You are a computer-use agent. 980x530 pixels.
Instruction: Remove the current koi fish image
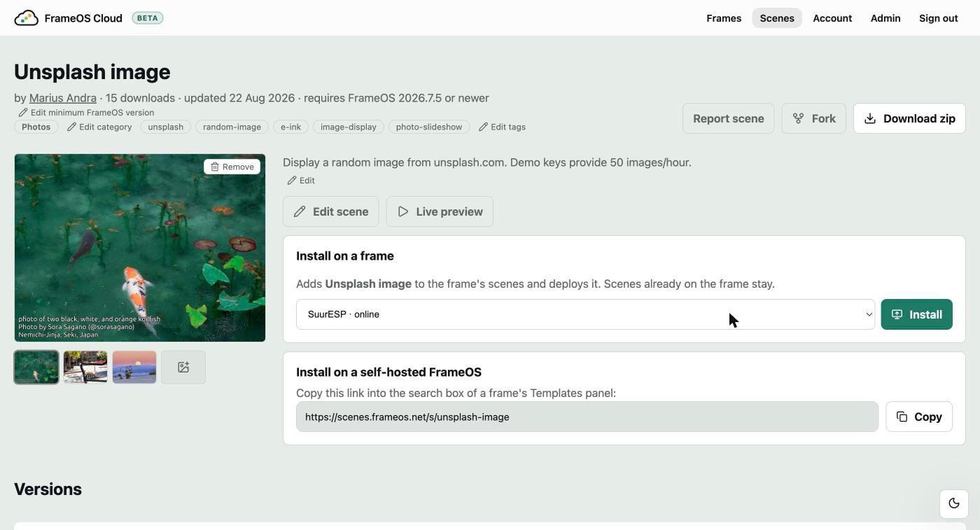(x=232, y=167)
